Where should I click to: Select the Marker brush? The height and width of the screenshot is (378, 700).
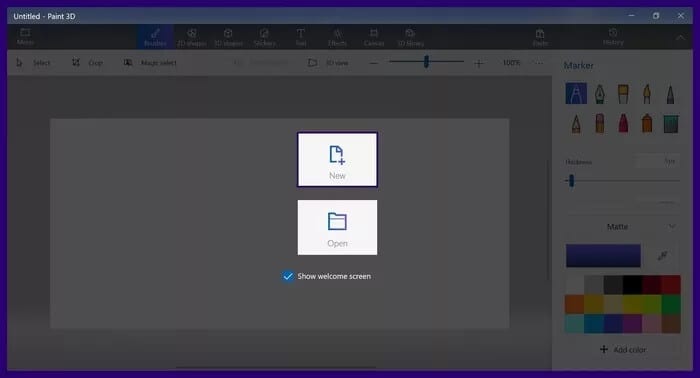(x=576, y=93)
